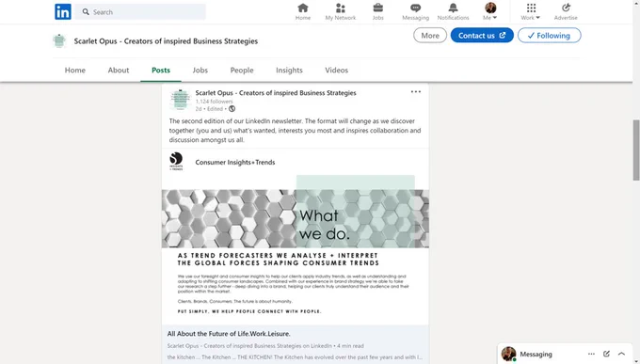This screenshot has width=640, height=364.
Task: Open the Messaging overlay title
Action: [x=536, y=355]
